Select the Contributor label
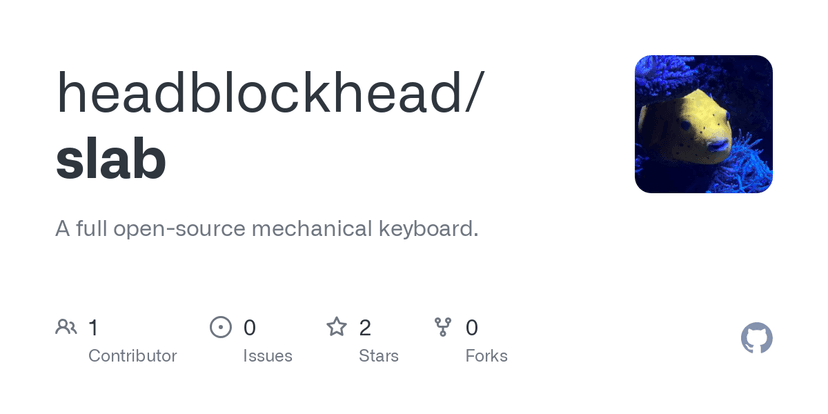Screen dimensions: 828x414 click(x=132, y=356)
